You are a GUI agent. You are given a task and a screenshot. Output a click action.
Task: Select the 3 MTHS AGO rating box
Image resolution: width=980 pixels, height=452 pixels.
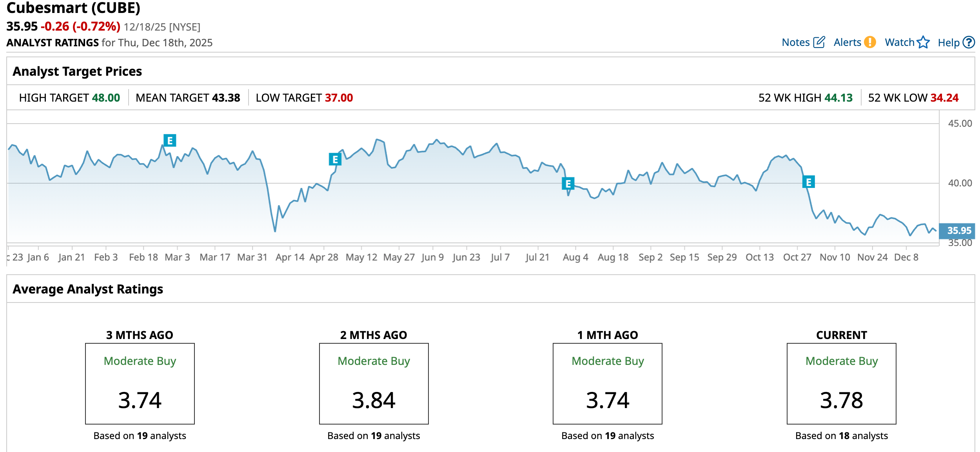click(x=140, y=383)
